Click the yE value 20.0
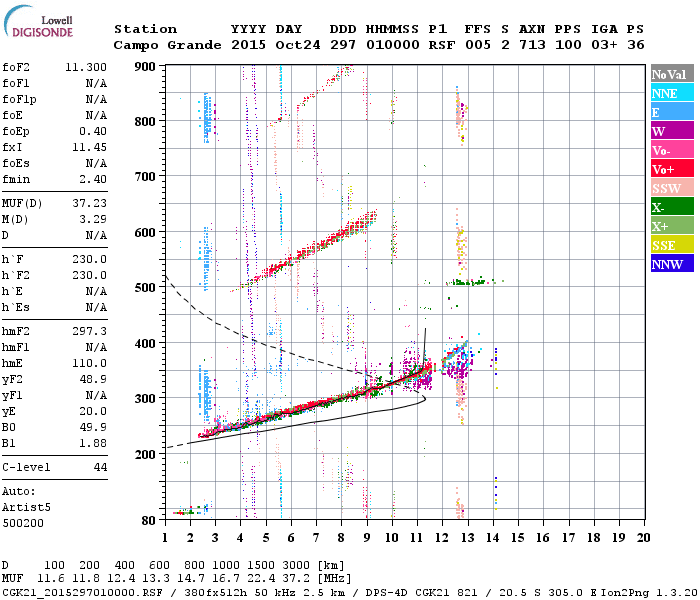700x600 pixels. tap(93, 412)
